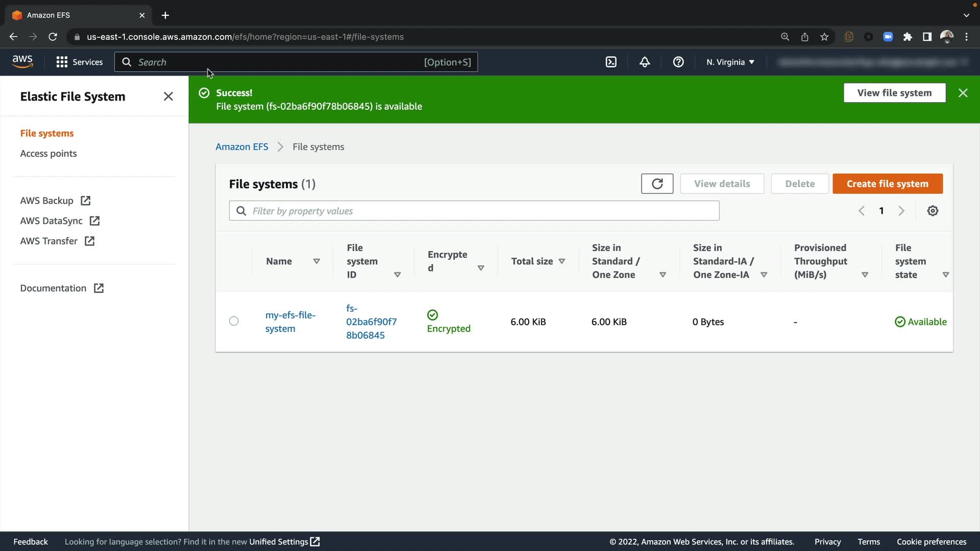Select the my-efs-file-system radio button
Viewport: 980px width, 551px height.
[234, 321]
